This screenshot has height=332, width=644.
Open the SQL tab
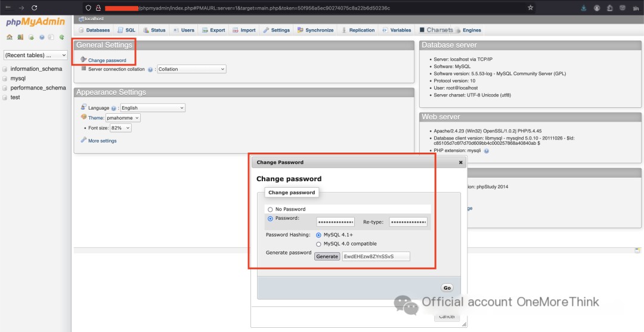coord(126,30)
